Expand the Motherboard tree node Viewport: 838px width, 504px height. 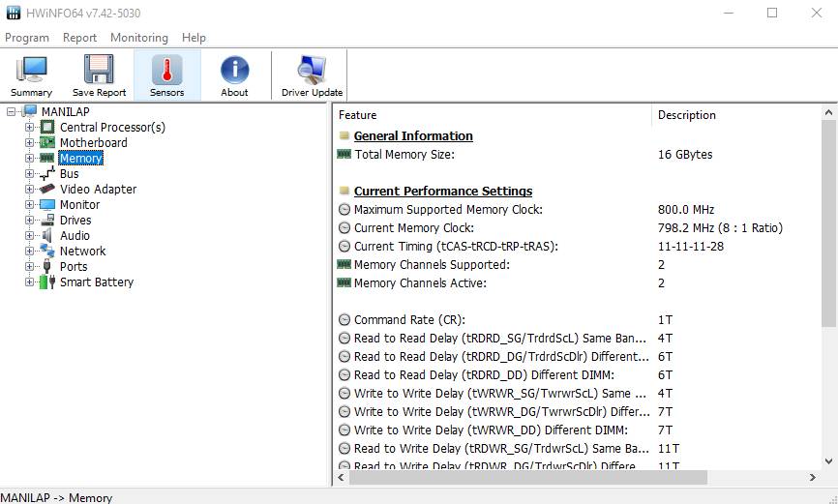click(x=29, y=143)
